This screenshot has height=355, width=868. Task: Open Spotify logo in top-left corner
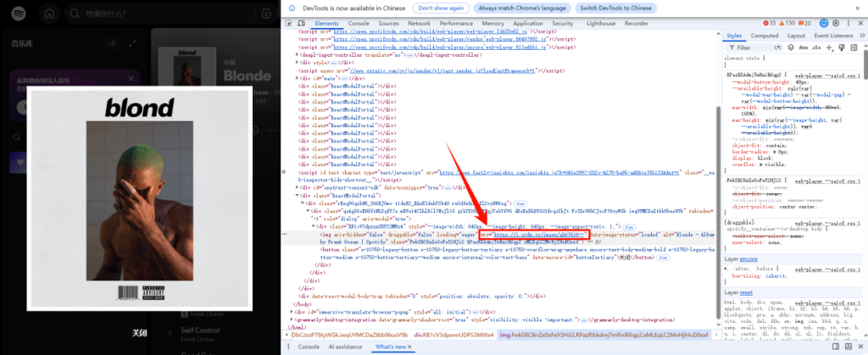(x=19, y=13)
